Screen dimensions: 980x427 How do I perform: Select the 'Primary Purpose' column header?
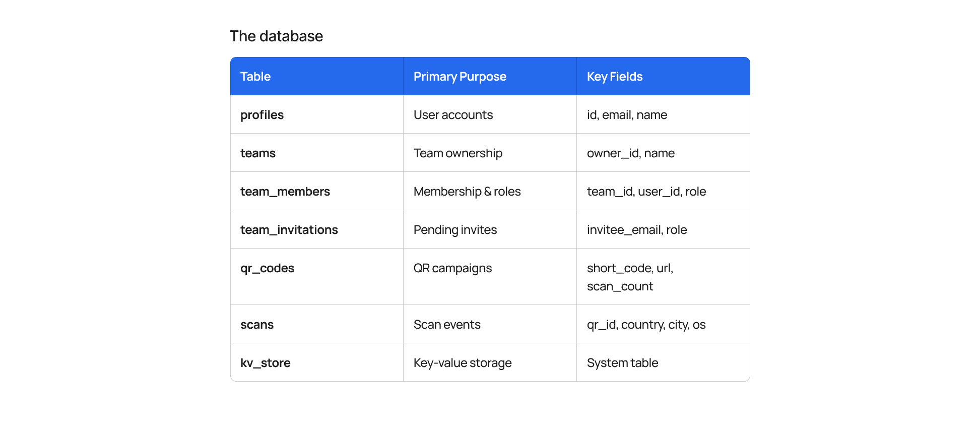tap(490, 76)
